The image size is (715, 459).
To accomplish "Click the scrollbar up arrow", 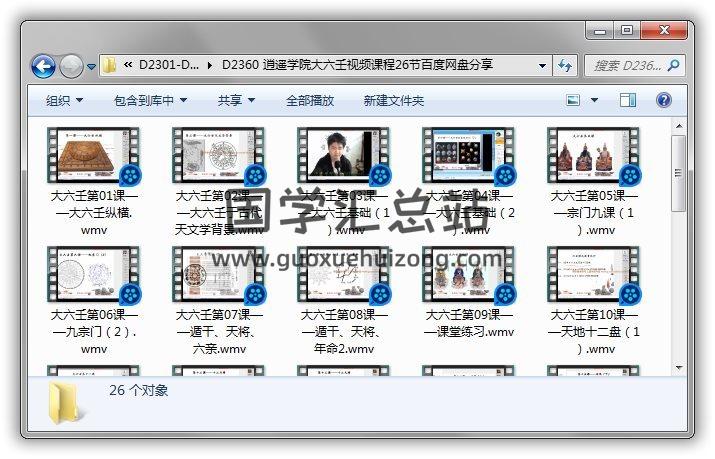I will pyautogui.click(x=679, y=126).
